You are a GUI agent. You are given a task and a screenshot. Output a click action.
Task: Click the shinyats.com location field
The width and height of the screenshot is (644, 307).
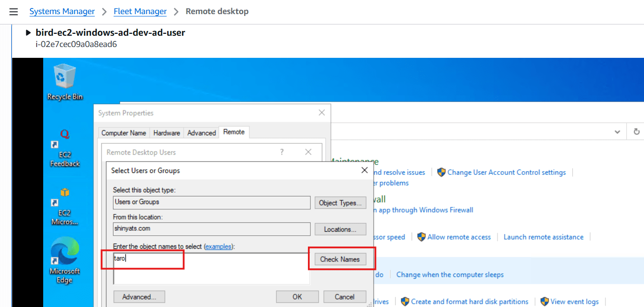tap(212, 229)
